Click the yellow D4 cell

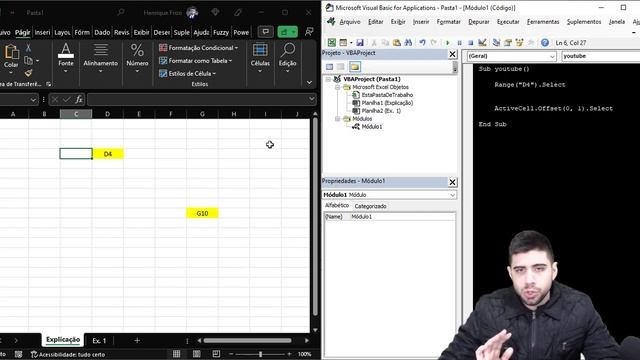[108, 154]
